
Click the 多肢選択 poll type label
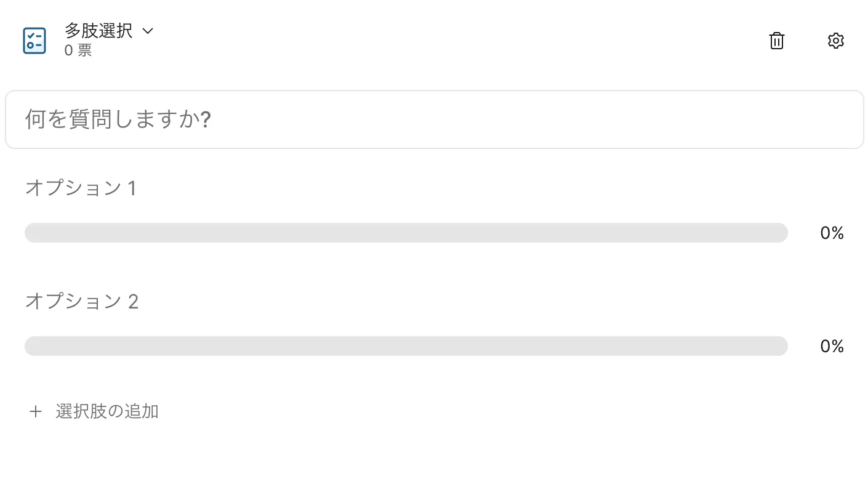click(x=98, y=31)
